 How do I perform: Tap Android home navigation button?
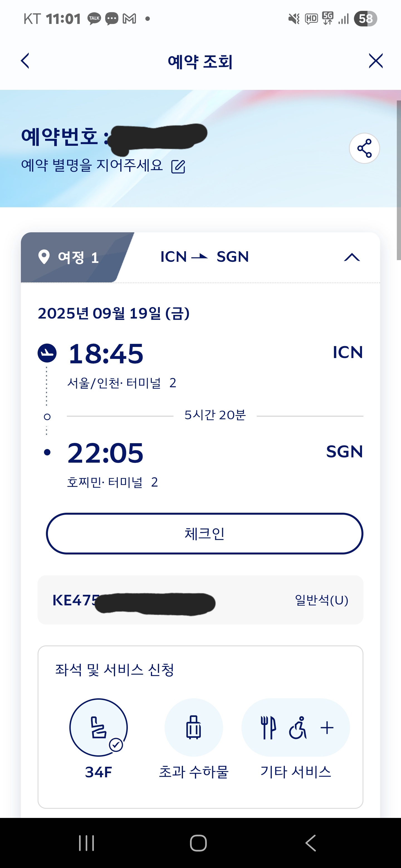point(198,843)
